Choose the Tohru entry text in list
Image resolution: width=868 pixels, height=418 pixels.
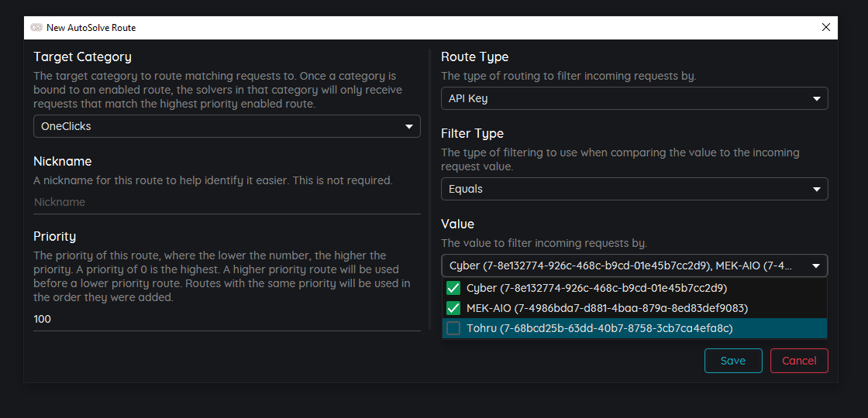599,329
